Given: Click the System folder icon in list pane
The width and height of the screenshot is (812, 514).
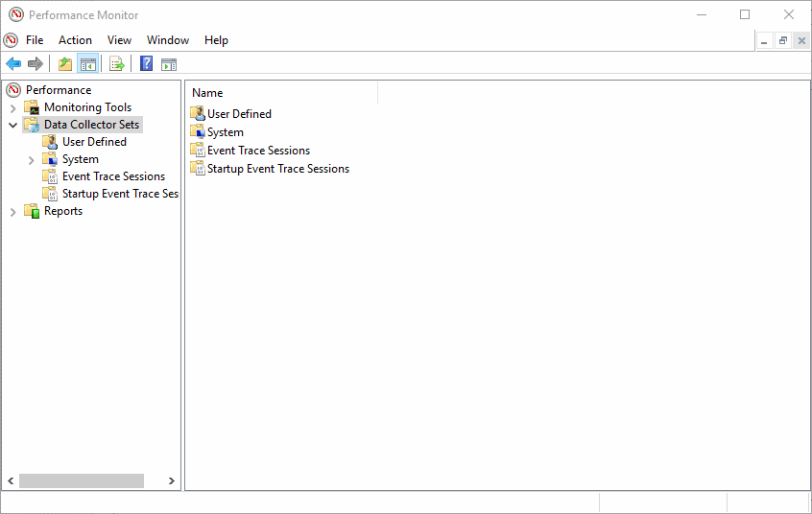Looking at the screenshot, I should [198, 132].
